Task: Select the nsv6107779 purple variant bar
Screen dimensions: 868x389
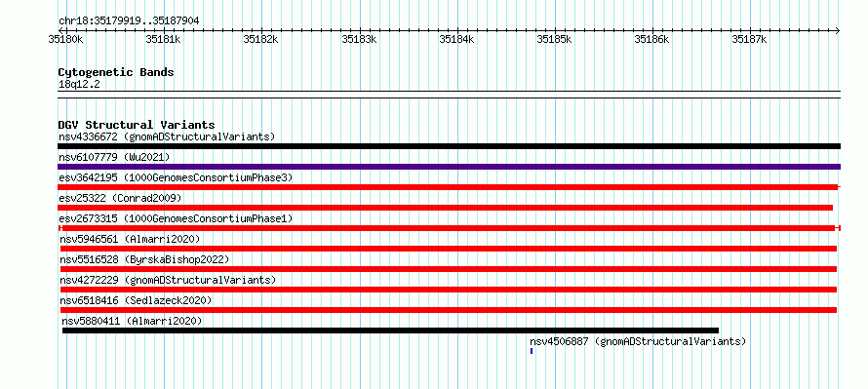Action: click(449, 167)
